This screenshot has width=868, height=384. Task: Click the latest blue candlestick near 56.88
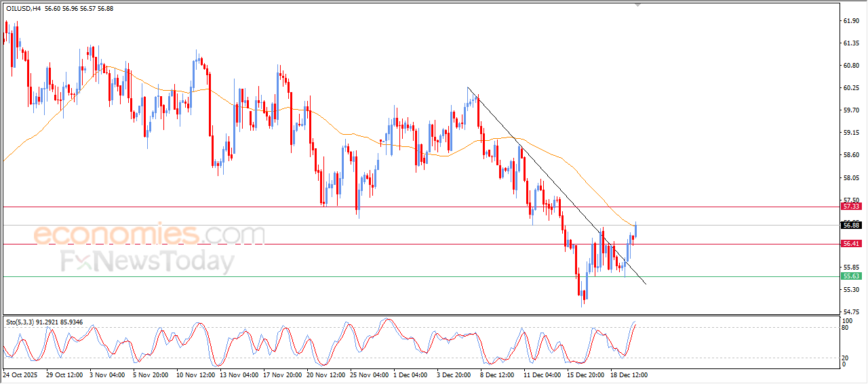pyautogui.click(x=635, y=230)
